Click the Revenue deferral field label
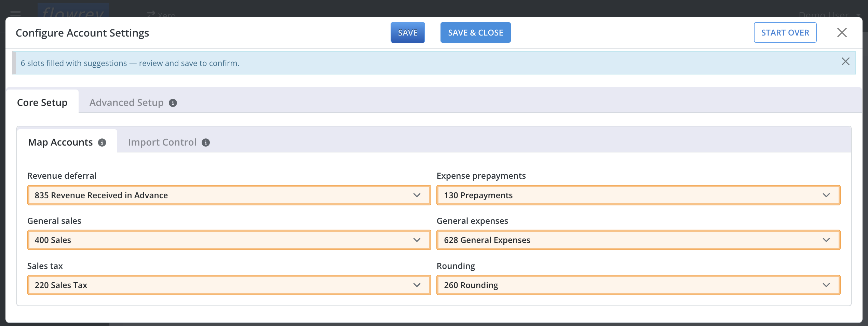The image size is (868, 326). (x=62, y=176)
